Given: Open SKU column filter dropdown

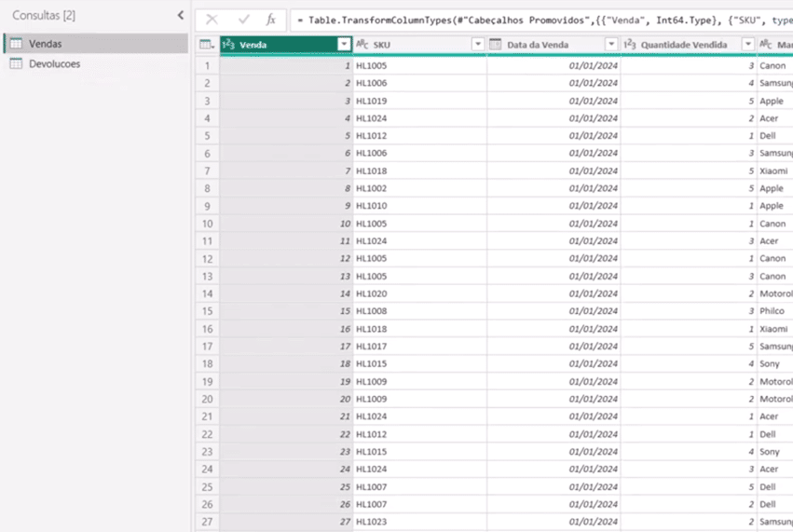Looking at the screenshot, I should click(x=477, y=45).
